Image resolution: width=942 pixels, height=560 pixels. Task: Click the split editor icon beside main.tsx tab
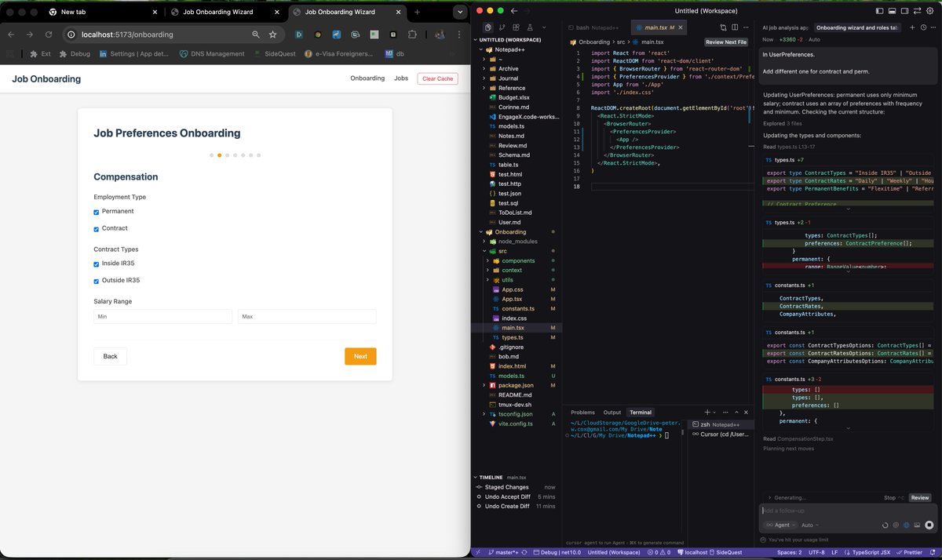[x=735, y=27]
